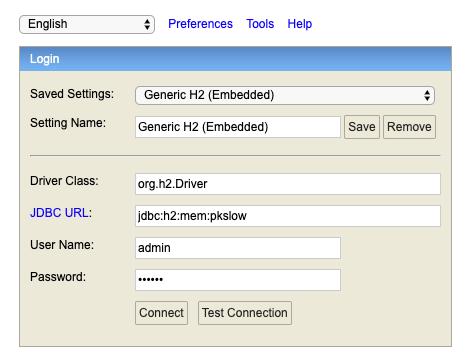Screen dimensions: 469x363
Task: Expand the Saved Settings dropdown
Action: tap(285, 95)
